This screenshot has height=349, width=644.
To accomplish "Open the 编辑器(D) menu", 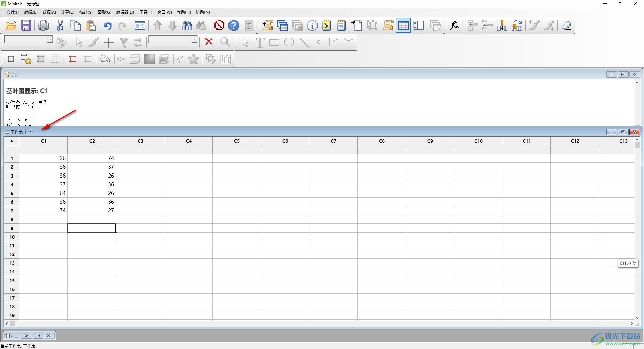I will (125, 12).
